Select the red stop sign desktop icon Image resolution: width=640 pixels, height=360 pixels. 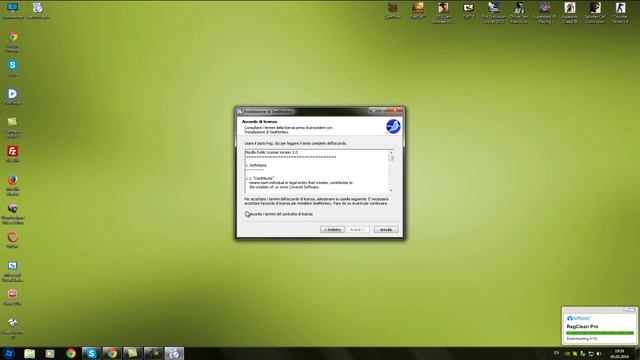13,297
